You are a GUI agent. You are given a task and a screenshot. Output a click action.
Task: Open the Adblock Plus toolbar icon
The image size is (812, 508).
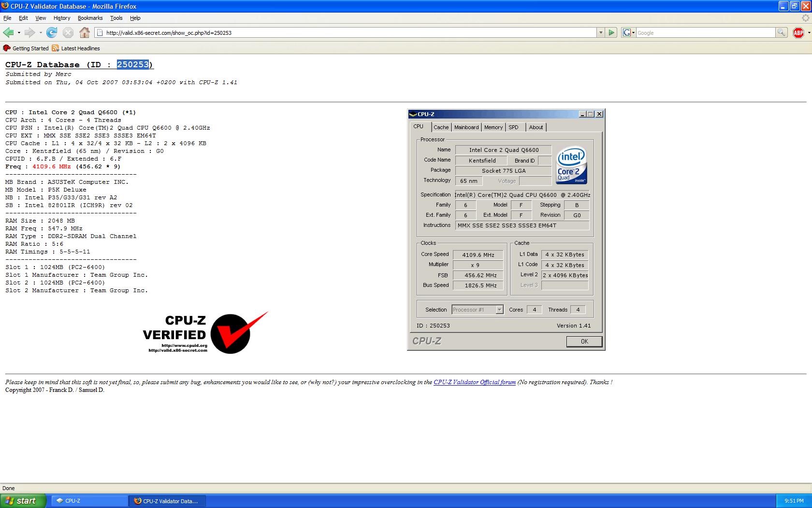(798, 32)
